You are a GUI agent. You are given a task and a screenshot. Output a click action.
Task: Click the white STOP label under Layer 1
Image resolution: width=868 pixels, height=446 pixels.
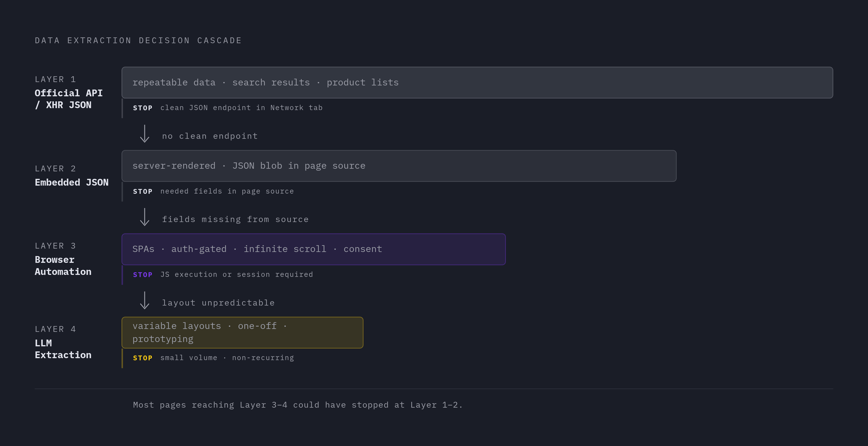point(142,108)
